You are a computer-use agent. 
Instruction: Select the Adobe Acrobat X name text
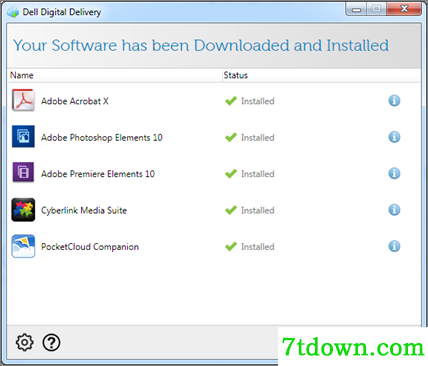(x=75, y=101)
